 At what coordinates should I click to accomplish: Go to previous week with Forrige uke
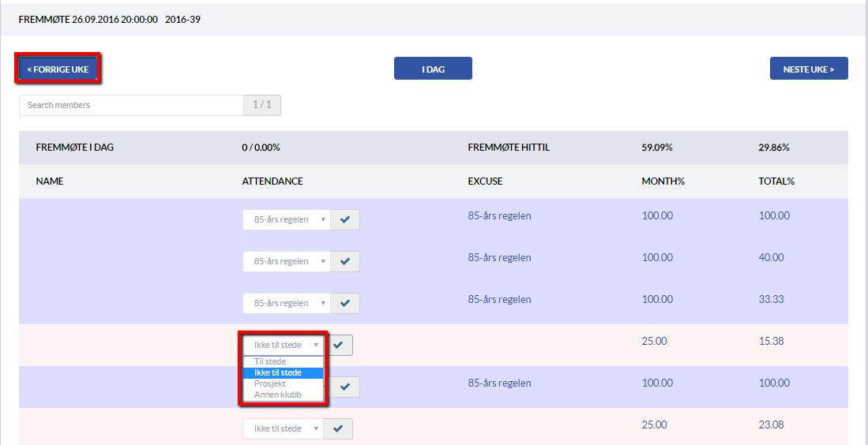58,69
